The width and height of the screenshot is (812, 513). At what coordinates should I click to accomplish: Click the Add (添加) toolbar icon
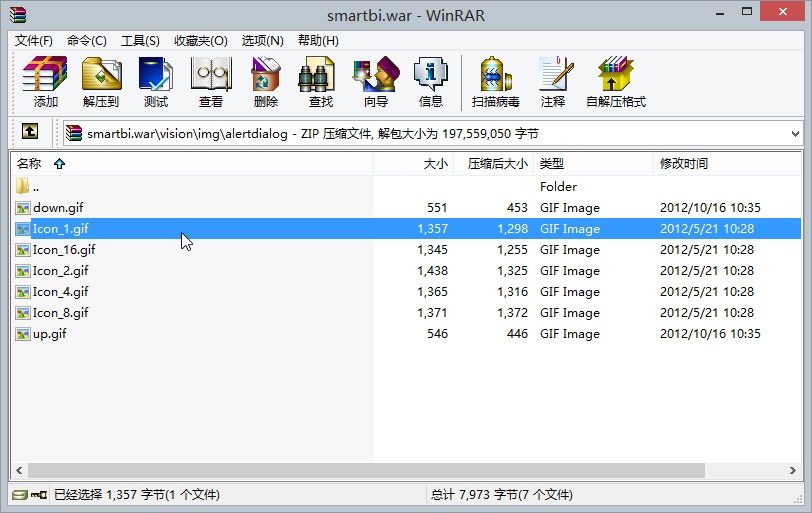[45, 82]
